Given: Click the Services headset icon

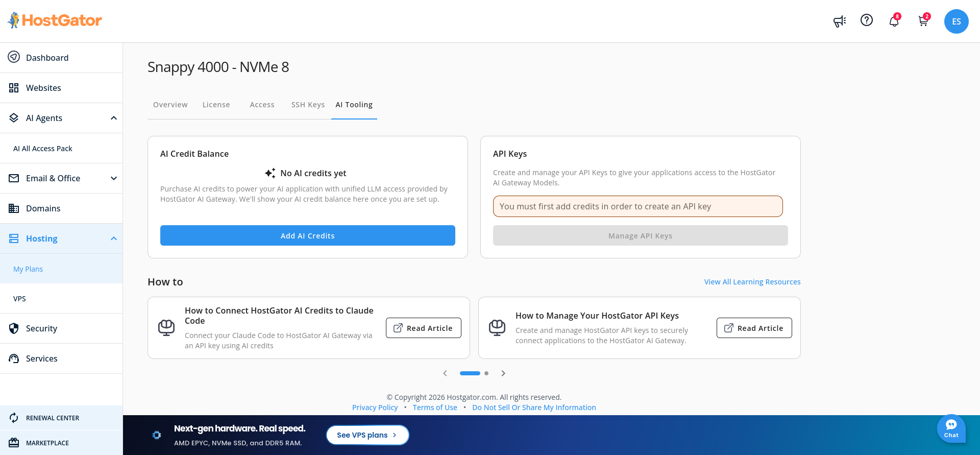Looking at the screenshot, I should coord(14,358).
